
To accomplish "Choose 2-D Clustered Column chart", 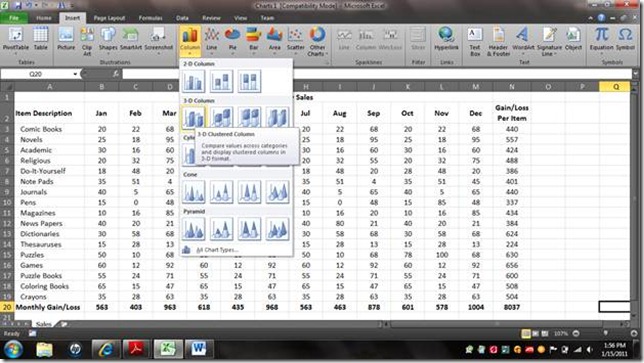I will (193, 81).
